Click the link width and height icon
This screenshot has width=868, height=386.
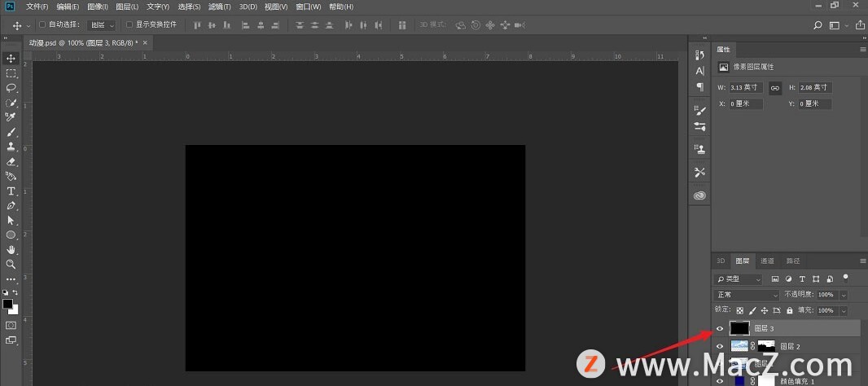(x=775, y=88)
